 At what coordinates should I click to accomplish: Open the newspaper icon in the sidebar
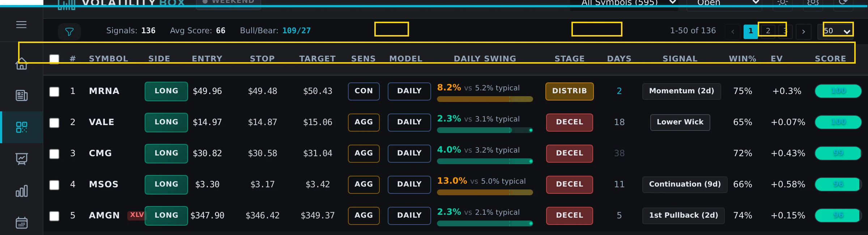(22, 95)
